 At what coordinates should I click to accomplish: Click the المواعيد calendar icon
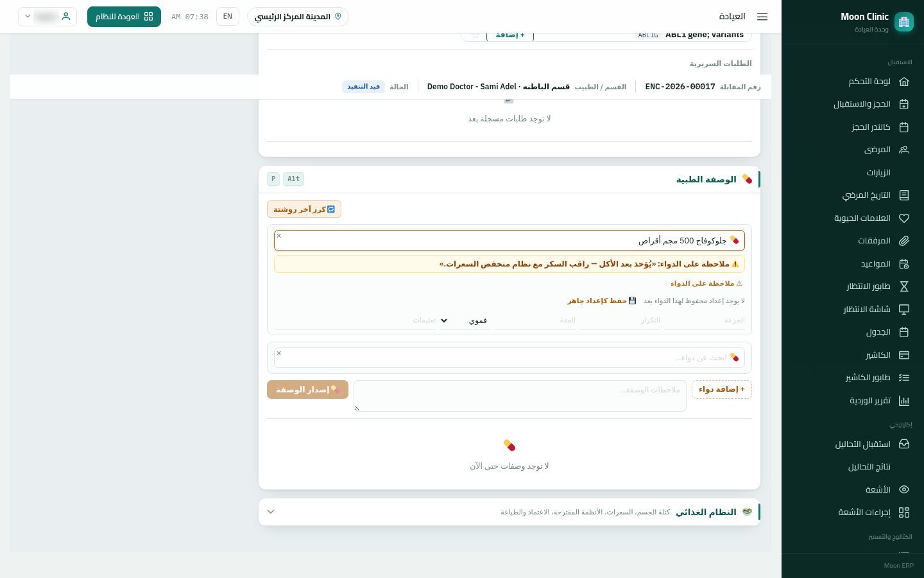[x=904, y=264]
